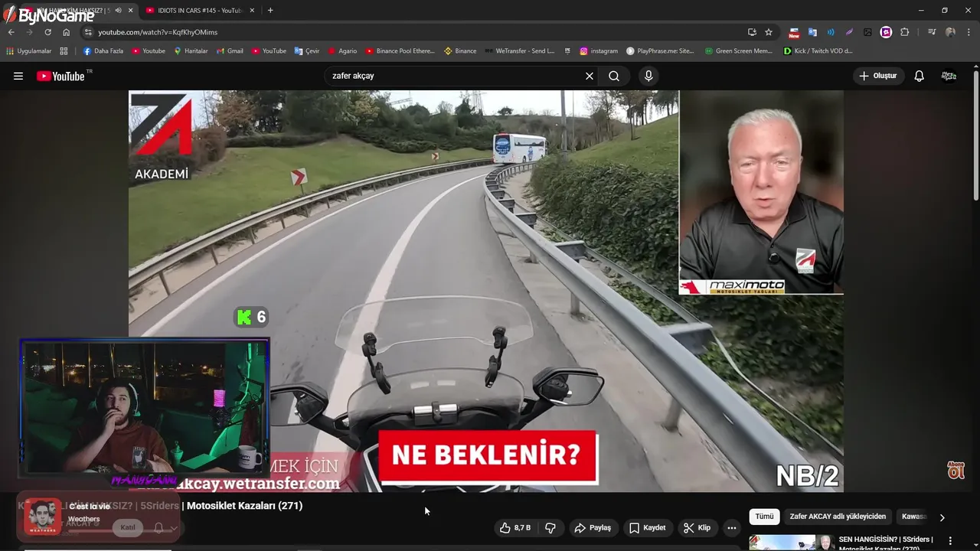Select Zafer AKCAY adlı yükleyiciden chip
Image resolution: width=980 pixels, height=551 pixels.
coord(838,517)
